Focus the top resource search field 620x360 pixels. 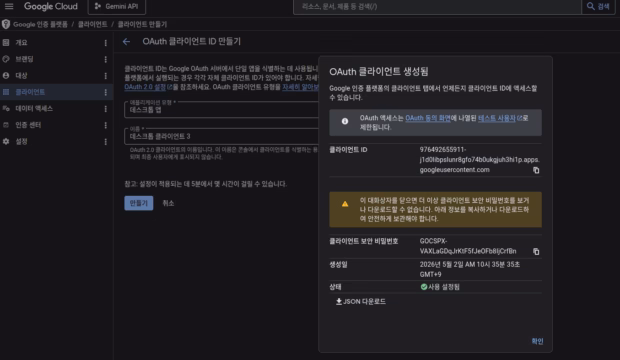pos(437,6)
